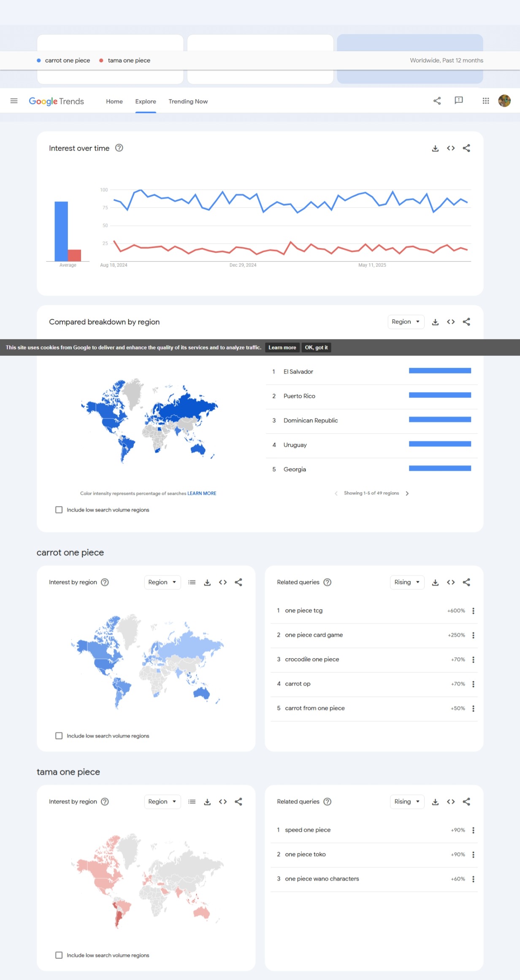Open help for carrot one piece Interest by region

pos(105,582)
